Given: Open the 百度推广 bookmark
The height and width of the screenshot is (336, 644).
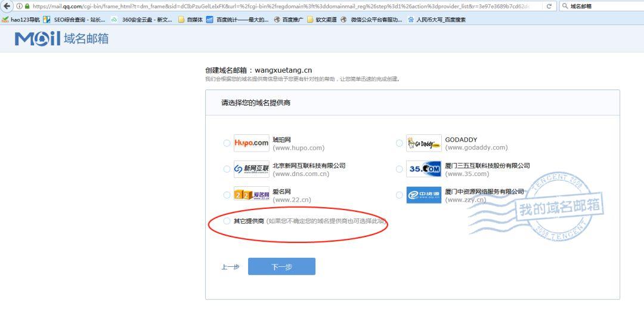Looking at the screenshot, I should (x=289, y=19).
